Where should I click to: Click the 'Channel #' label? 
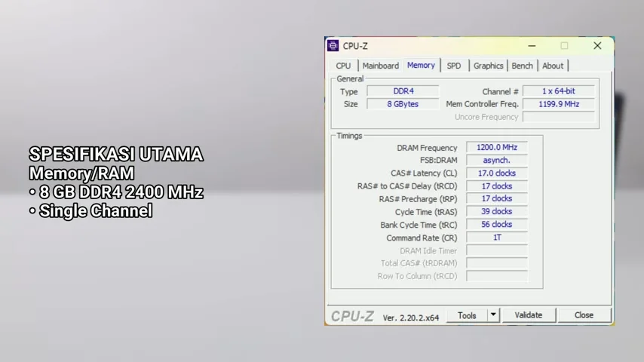500,91
